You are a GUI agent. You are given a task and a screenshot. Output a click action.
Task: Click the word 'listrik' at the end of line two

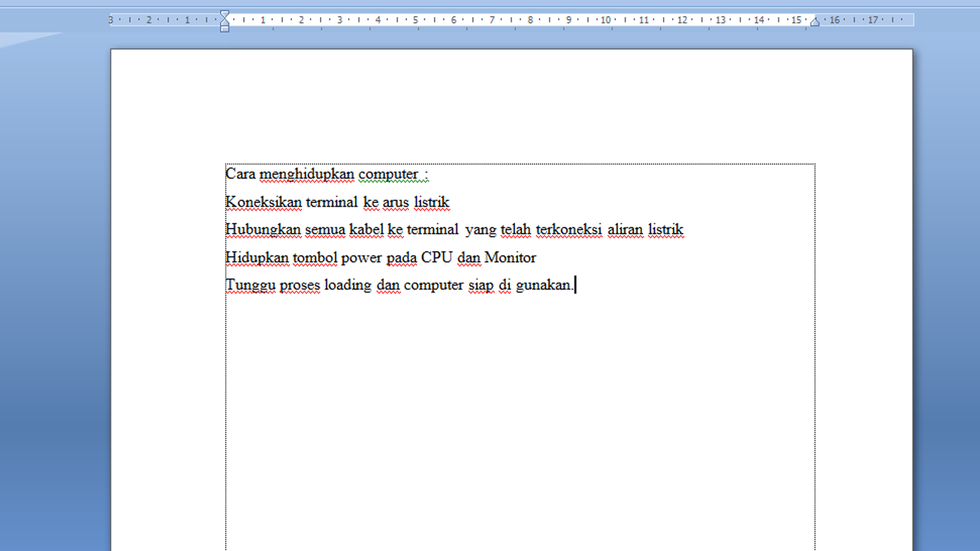[430, 202]
